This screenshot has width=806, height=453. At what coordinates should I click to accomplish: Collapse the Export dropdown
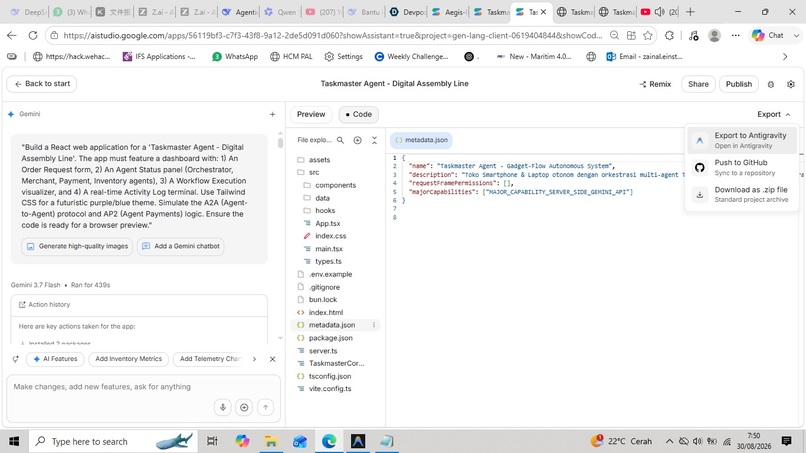[x=774, y=114]
